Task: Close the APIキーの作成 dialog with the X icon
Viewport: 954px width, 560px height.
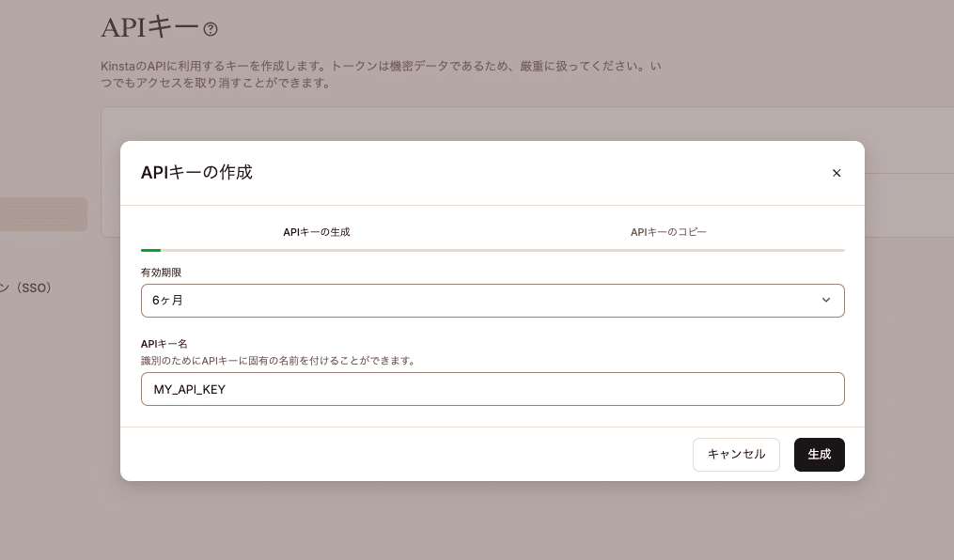Action: pyautogui.click(x=837, y=173)
